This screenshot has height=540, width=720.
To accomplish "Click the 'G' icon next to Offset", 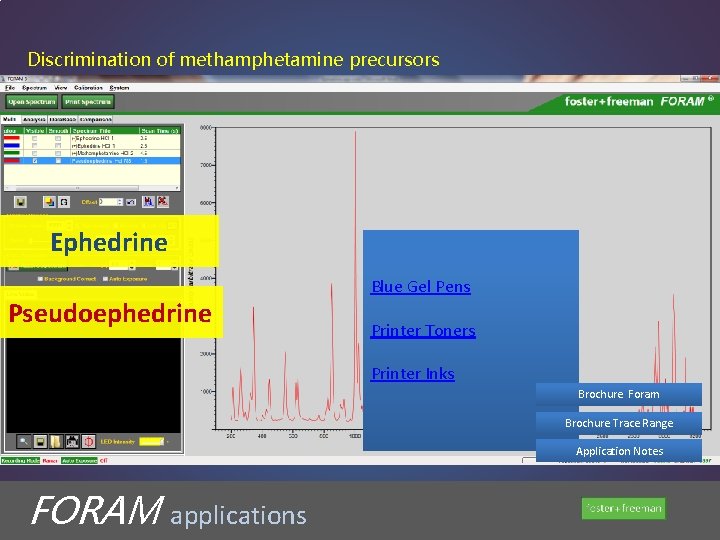I will coord(64,202).
